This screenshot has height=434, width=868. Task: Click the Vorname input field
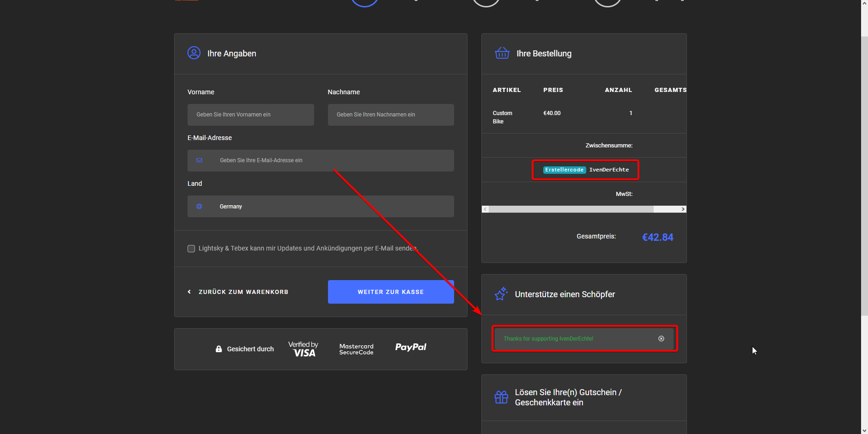point(250,115)
